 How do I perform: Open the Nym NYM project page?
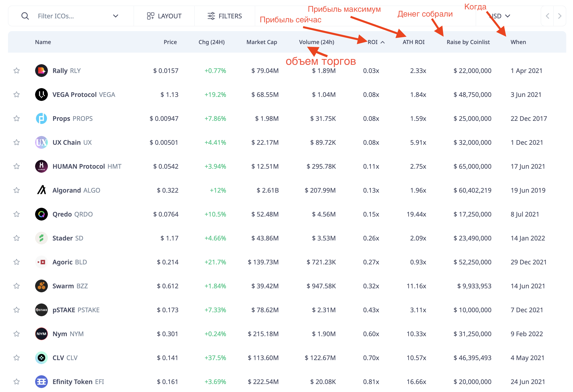pos(68,334)
